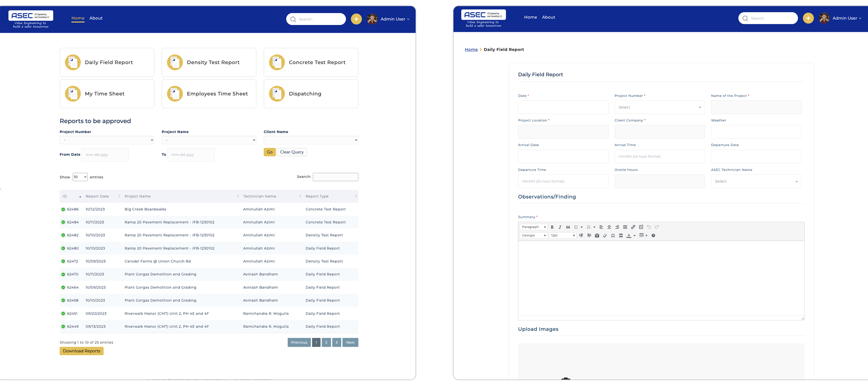Open the ASEC Technician Name dropdown
The height and width of the screenshot is (386, 868).
[756, 181]
